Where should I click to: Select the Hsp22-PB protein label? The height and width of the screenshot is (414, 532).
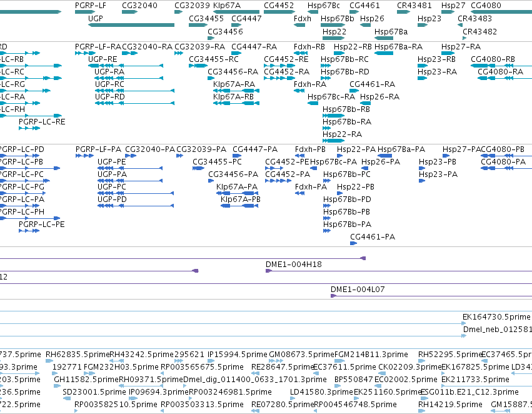pos(356,187)
